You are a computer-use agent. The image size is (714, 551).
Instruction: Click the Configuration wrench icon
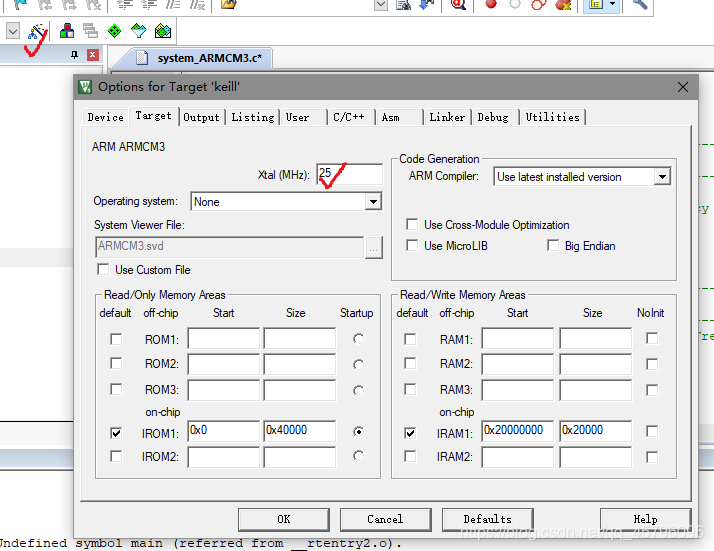coord(639,5)
